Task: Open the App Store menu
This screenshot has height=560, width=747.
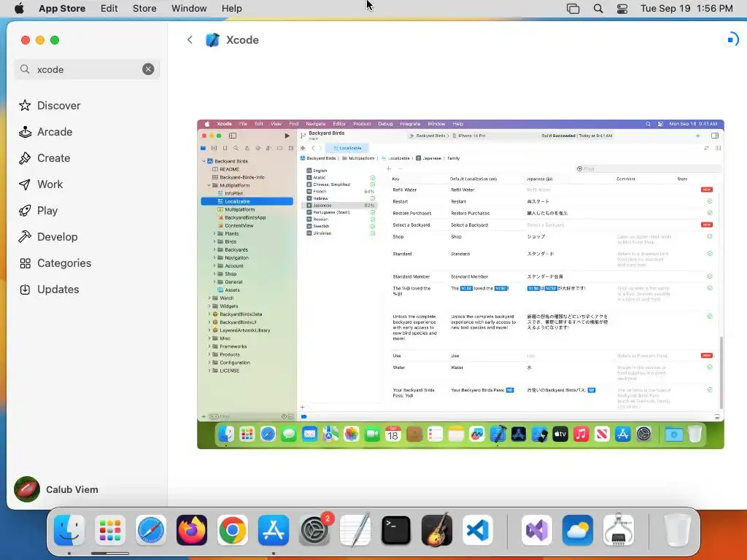Action: coord(62,8)
